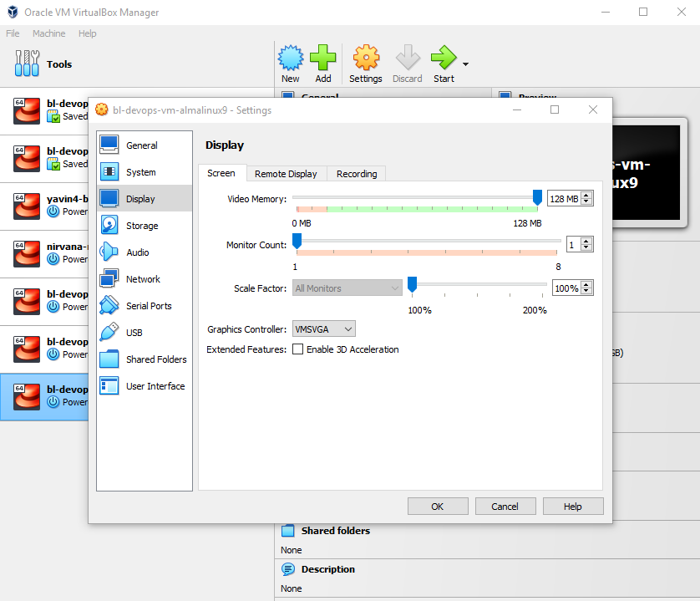Open the Shared Folders category icon
This screenshot has height=601, width=700.
coord(109,359)
